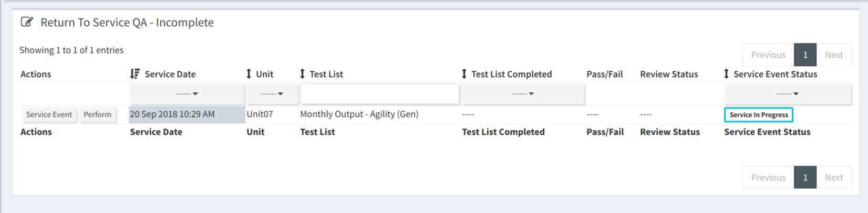Click Next in the bottom pagination
Viewport: 868px width, 213px height.
(x=834, y=177)
